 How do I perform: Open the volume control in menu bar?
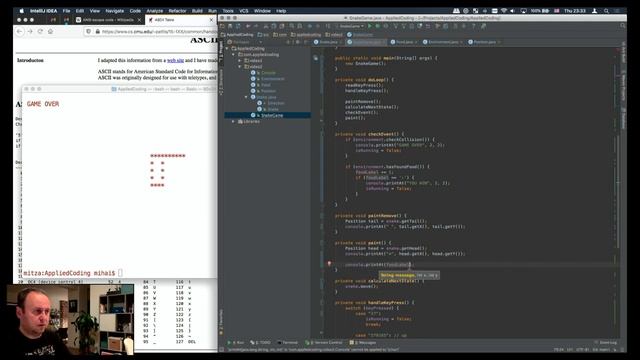point(513,11)
